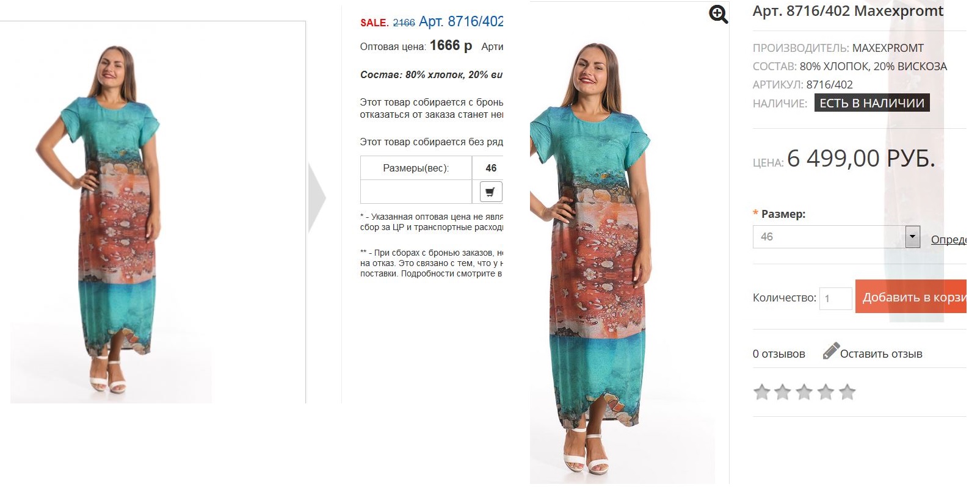Rate five stars in the rating row

[847, 392]
